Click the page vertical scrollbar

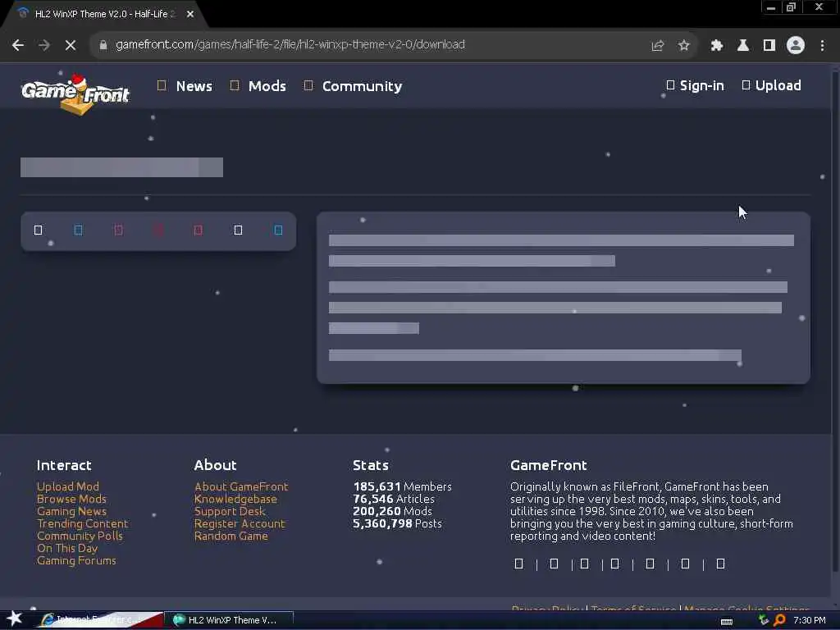click(x=835, y=322)
